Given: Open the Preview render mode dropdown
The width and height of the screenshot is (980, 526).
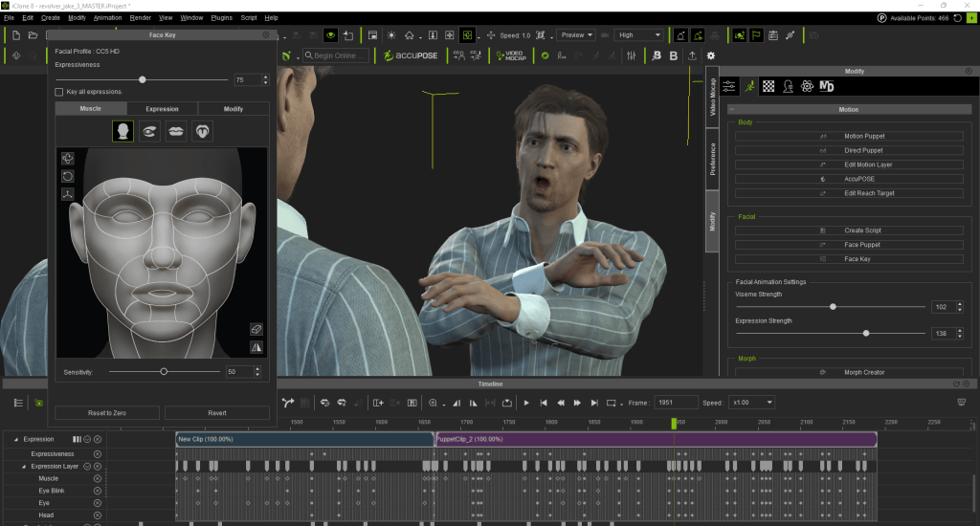Looking at the screenshot, I should coord(575,35).
